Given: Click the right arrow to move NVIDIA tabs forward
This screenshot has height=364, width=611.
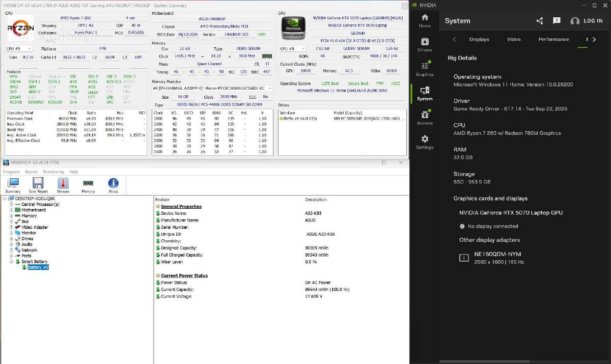Looking at the screenshot, I should 594,39.
